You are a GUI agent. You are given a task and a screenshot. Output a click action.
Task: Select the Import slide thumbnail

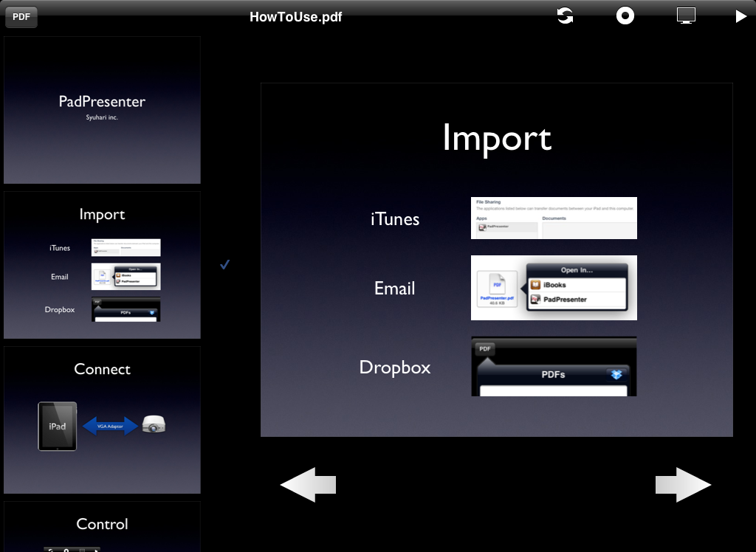102,265
